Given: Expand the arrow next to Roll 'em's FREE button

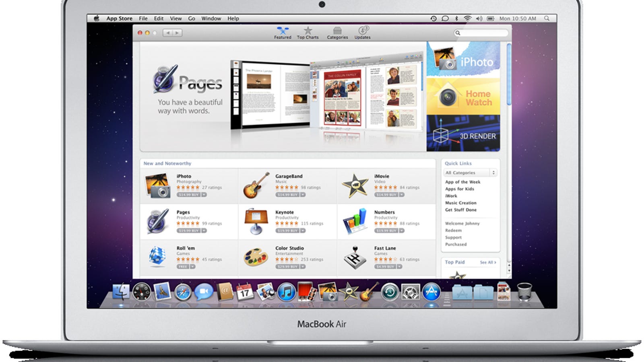Looking at the screenshot, I should pos(193,267).
